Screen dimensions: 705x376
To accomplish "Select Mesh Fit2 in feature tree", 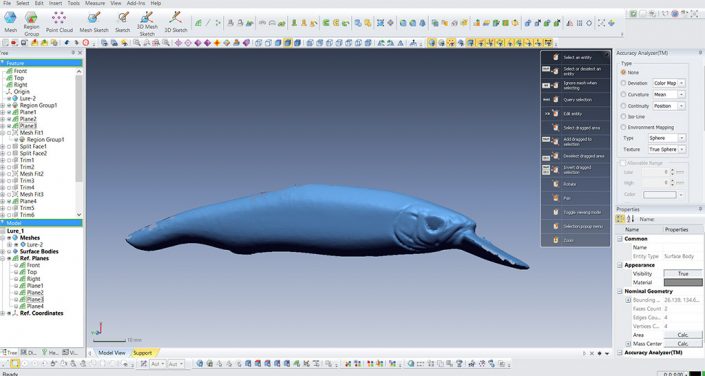I will pos(31,174).
